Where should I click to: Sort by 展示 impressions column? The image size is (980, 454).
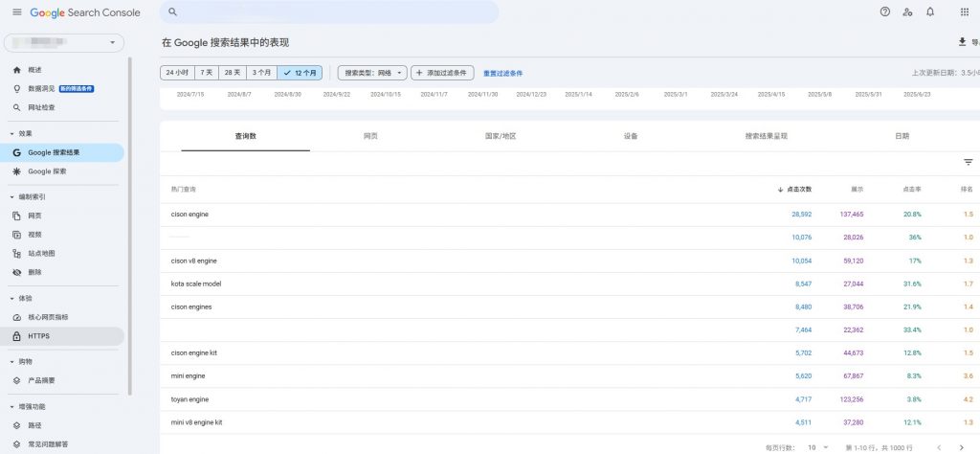pos(857,189)
